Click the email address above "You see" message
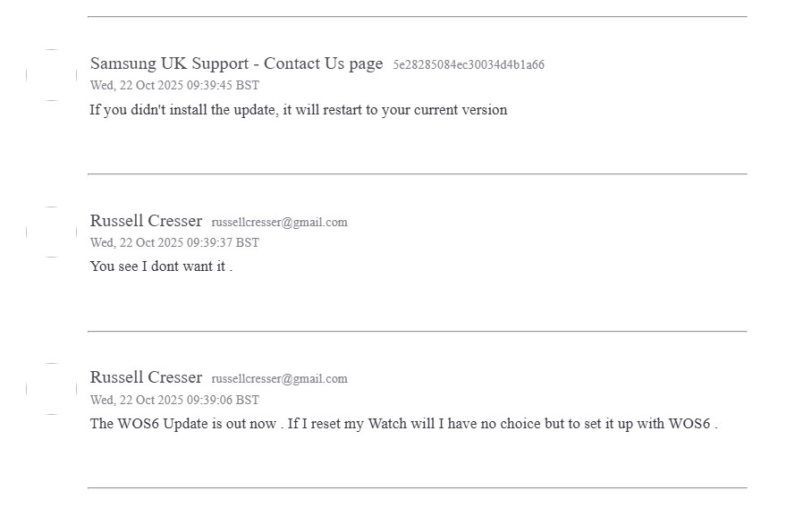The width and height of the screenshot is (812, 507). pos(279,222)
